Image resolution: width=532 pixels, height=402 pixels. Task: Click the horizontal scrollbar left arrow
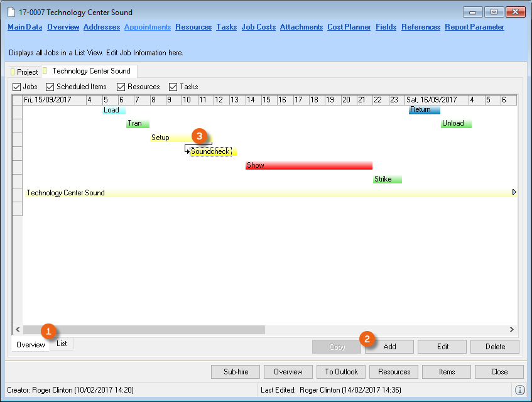18,330
